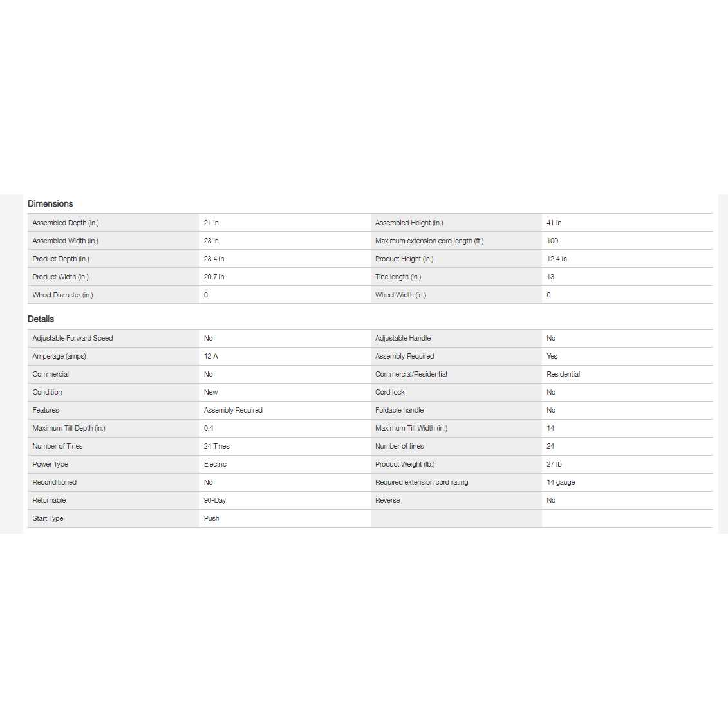Click the Wheel Diameter (in.) label
Viewport: 728px width, 728px height.
click(62, 295)
